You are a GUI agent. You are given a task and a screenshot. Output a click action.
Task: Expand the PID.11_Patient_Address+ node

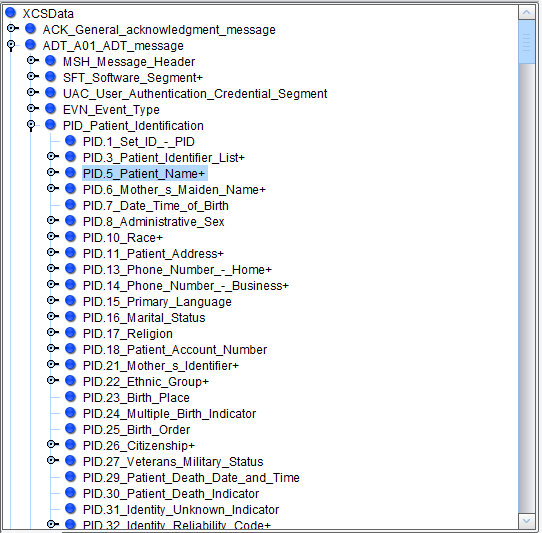coord(52,252)
